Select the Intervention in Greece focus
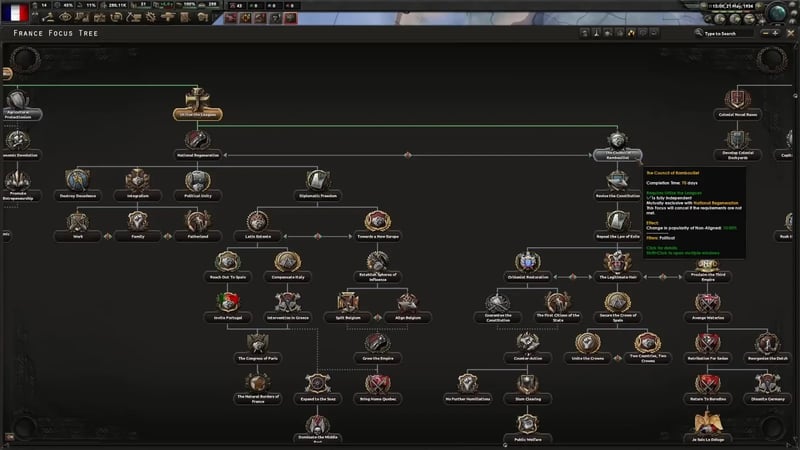Screen dimensions: 800x450 coord(288,308)
